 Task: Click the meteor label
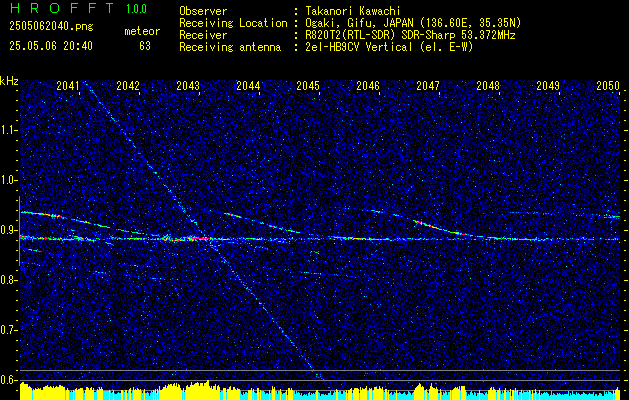coord(142,31)
